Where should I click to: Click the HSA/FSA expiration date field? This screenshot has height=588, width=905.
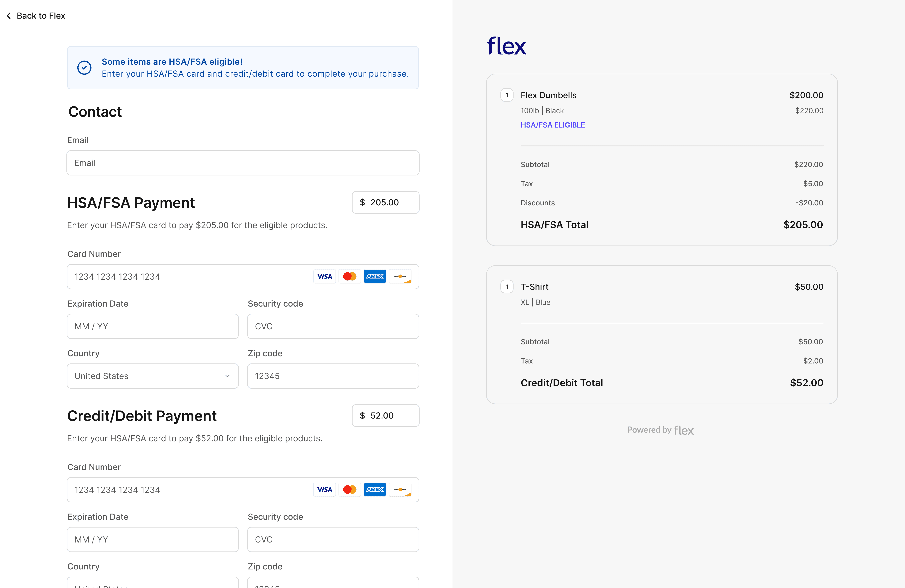coord(152,326)
